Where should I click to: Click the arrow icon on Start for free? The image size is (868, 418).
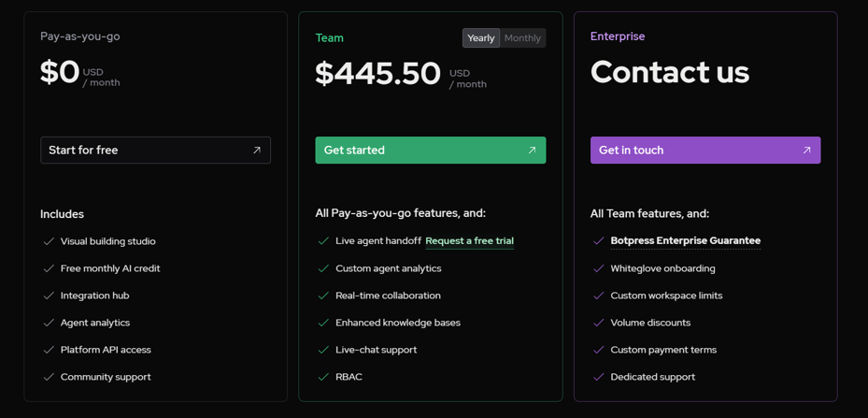click(x=257, y=151)
